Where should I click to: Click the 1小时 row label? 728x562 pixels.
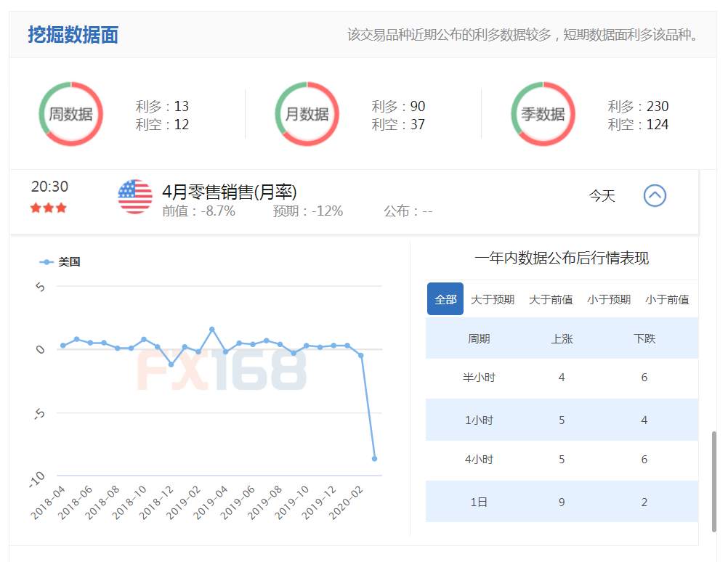pos(479,420)
